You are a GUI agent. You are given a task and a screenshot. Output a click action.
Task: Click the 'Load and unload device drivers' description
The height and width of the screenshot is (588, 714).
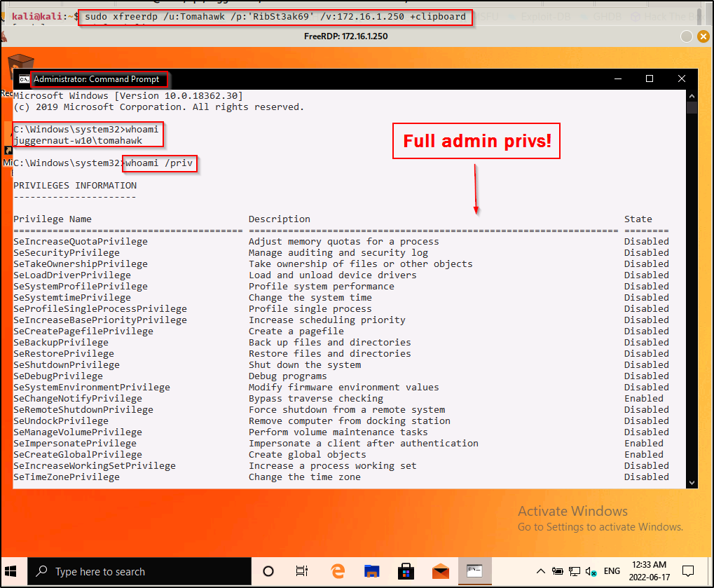tap(332, 275)
